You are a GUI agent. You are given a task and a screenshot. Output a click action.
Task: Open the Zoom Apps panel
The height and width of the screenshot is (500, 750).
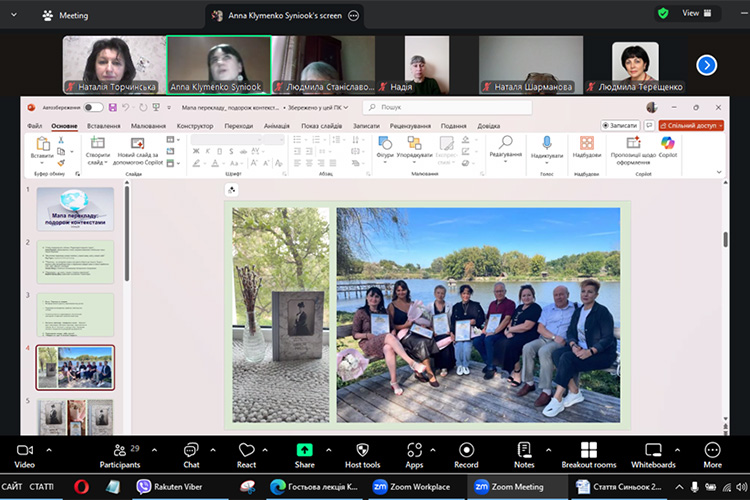click(x=414, y=450)
